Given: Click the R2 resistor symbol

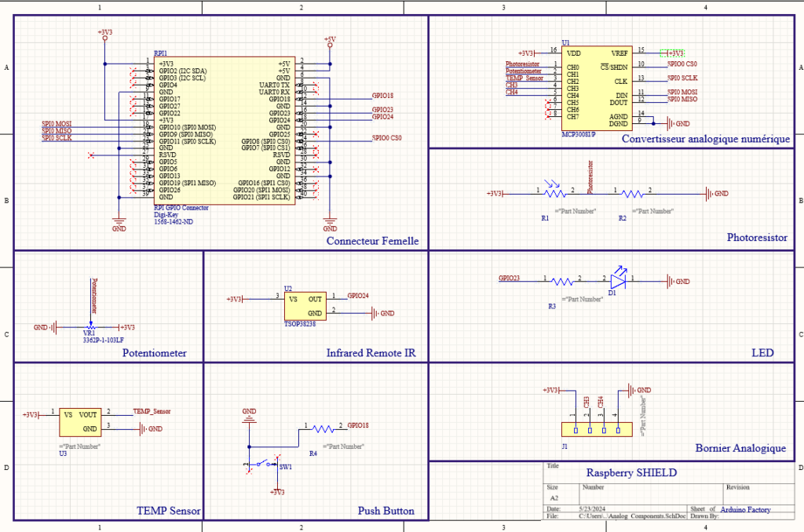Looking at the screenshot, I should pos(633,193).
